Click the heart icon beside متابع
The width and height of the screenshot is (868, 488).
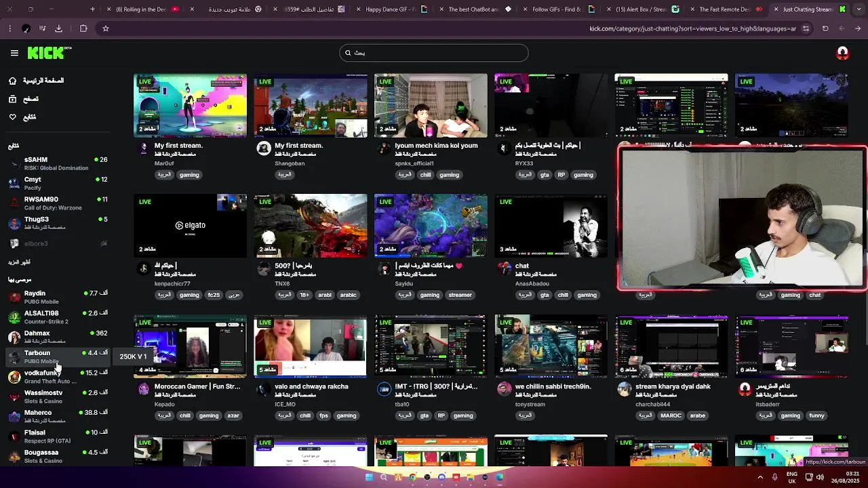[12, 117]
